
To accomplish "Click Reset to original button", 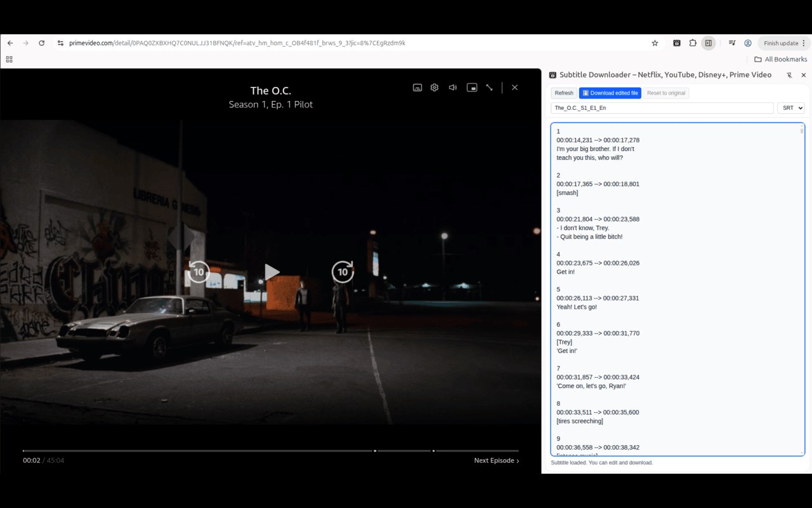I will [666, 93].
